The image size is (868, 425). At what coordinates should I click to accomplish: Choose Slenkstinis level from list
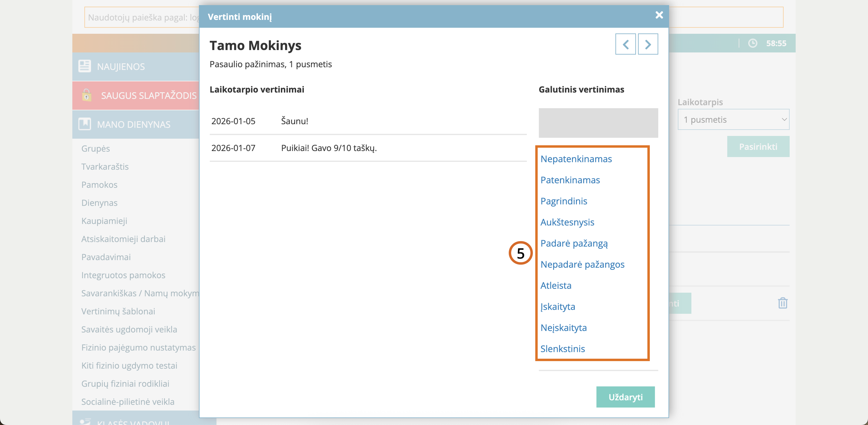click(562, 348)
